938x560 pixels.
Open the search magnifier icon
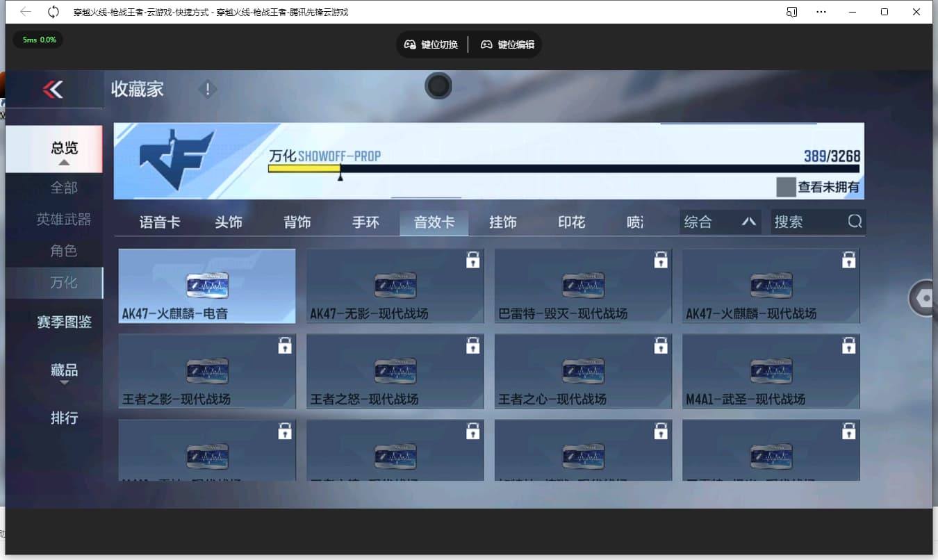853,221
